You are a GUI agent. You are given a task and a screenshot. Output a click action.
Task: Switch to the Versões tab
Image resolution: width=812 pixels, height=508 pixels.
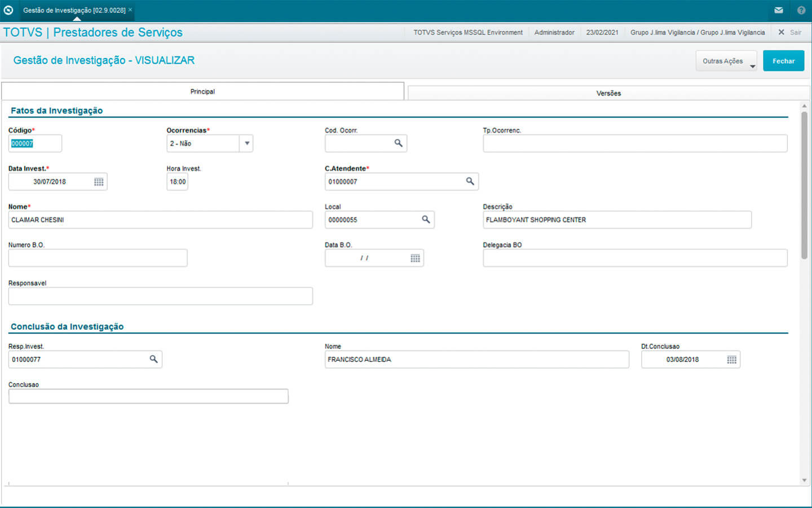tap(608, 93)
